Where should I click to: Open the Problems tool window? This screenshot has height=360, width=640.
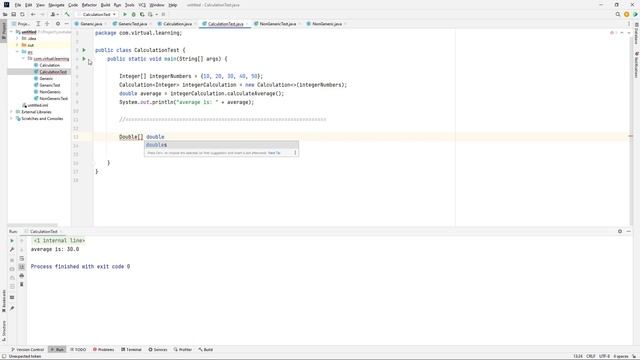coord(104,350)
